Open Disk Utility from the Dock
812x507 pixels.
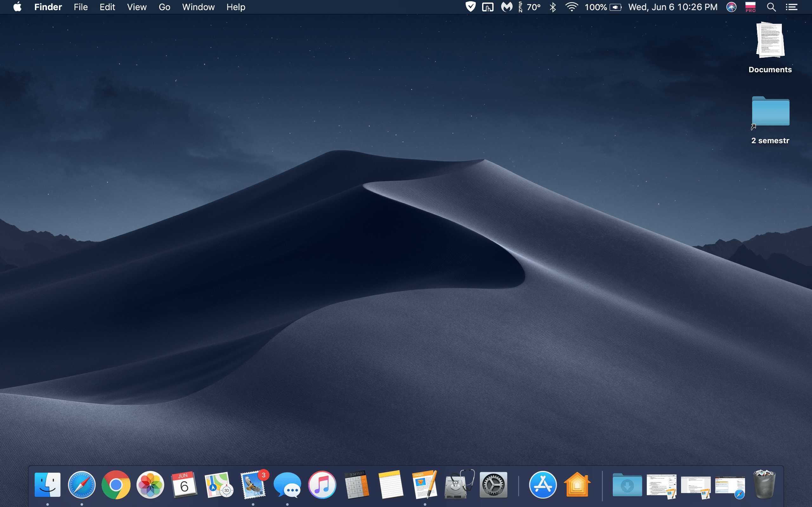pyautogui.click(x=458, y=485)
